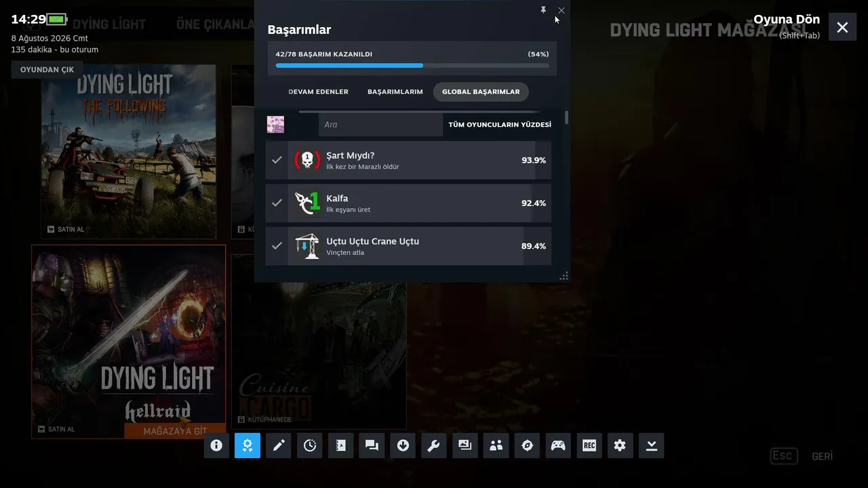
Task: Click the (54%) completion label
Action: pyautogui.click(x=538, y=54)
